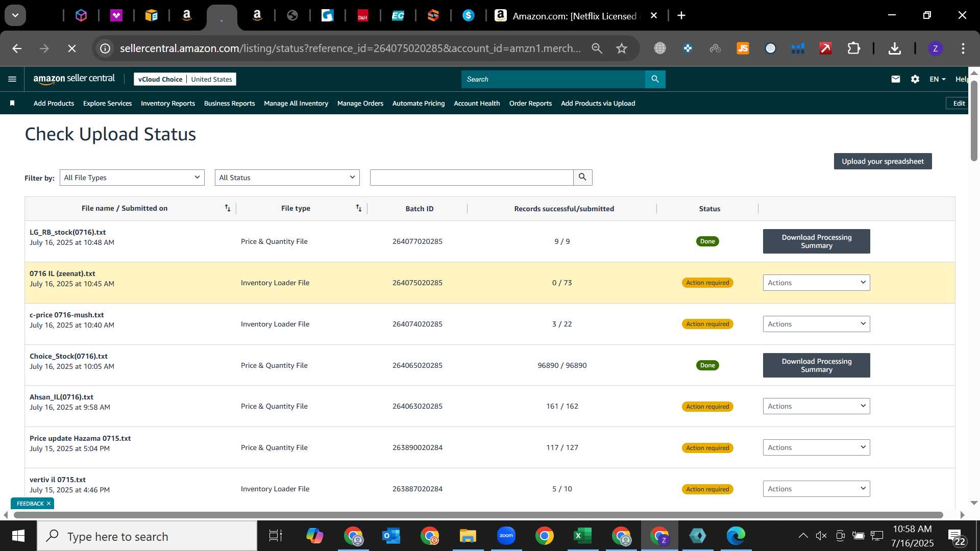980x551 pixels.
Task: Open Automate Pricing link
Action: tap(419, 103)
